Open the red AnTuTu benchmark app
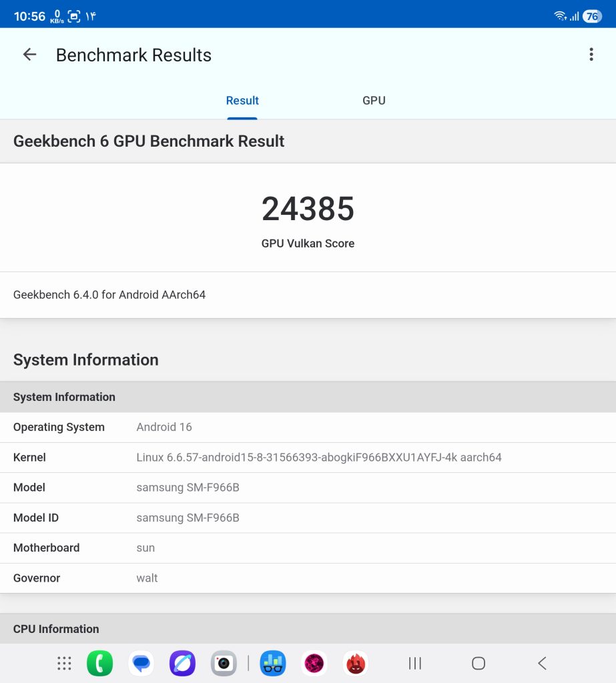Image resolution: width=616 pixels, height=683 pixels. coord(355,663)
